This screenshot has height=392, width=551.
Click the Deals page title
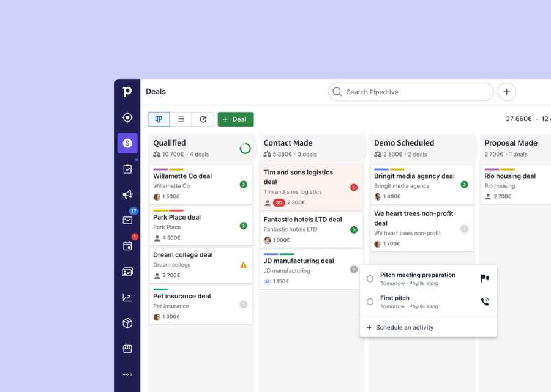(x=156, y=92)
